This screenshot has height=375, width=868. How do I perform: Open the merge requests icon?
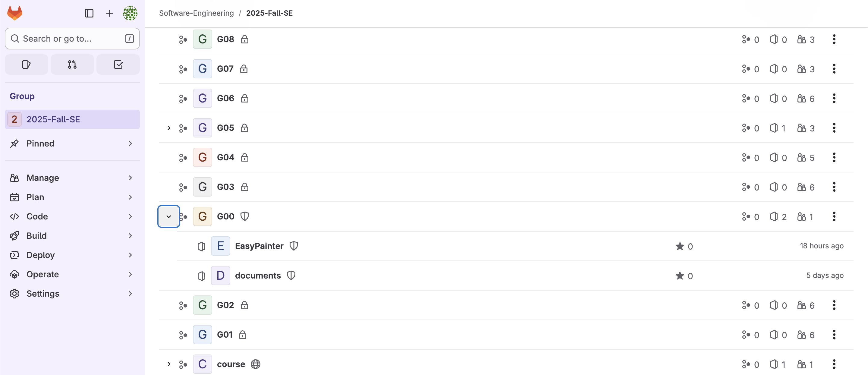[x=72, y=64]
